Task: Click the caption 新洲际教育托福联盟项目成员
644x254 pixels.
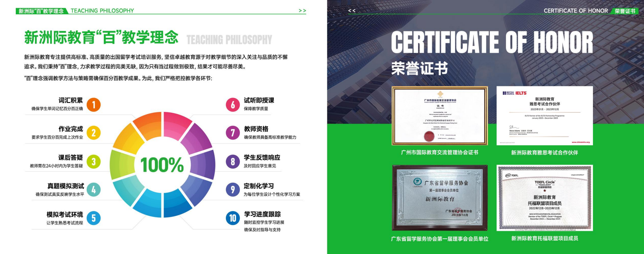Action: click(545, 238)
